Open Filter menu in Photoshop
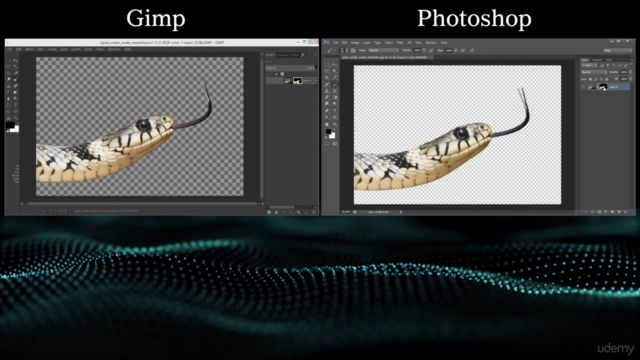The image size is (640, 360). coord(400,42)
